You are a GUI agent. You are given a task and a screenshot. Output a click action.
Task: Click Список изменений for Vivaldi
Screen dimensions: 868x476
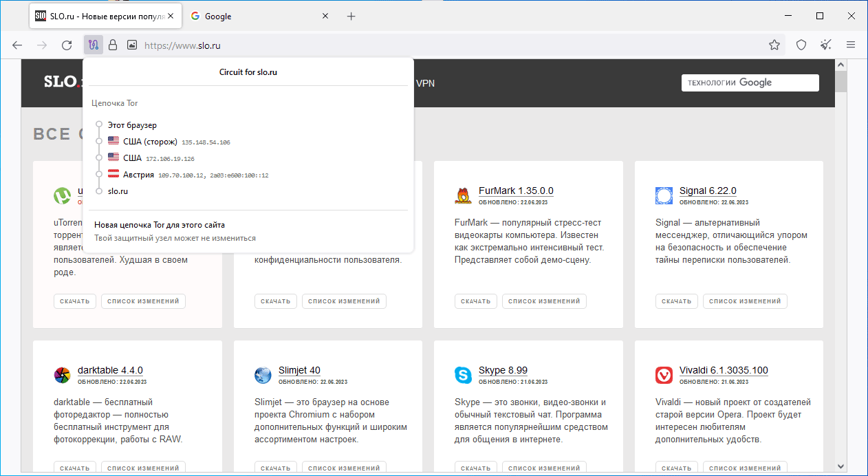click(745, 468)
